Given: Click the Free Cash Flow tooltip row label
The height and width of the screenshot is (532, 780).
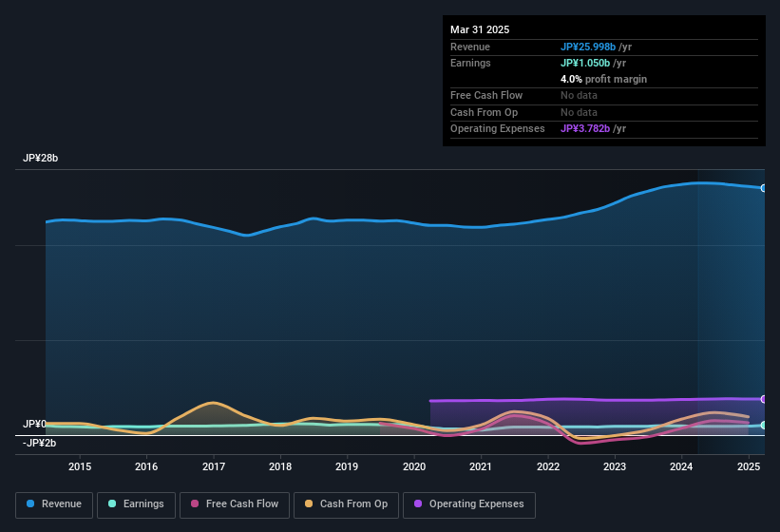Looking at the screenshot, I should (486, 95).
